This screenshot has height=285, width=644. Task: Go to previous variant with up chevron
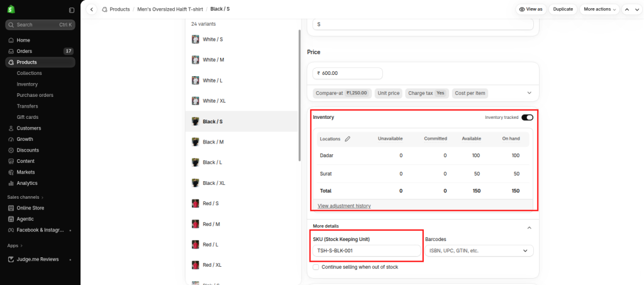tap(627, 9)
